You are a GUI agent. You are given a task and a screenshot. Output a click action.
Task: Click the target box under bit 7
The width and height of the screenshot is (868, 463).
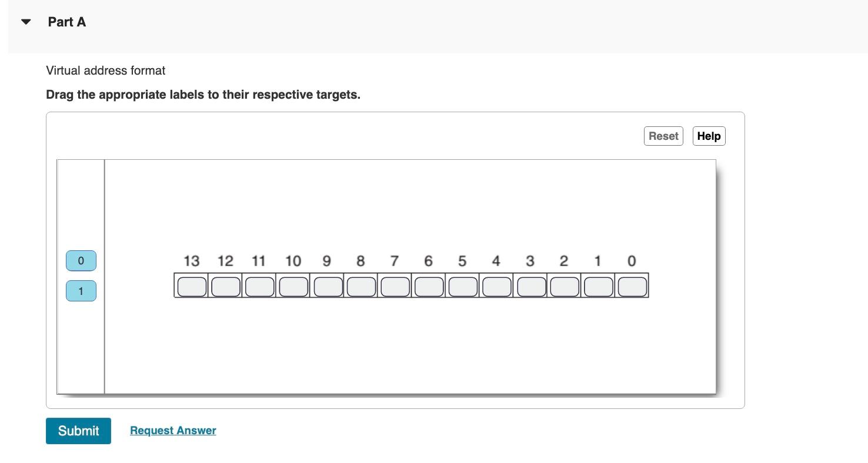pos(395,287)
